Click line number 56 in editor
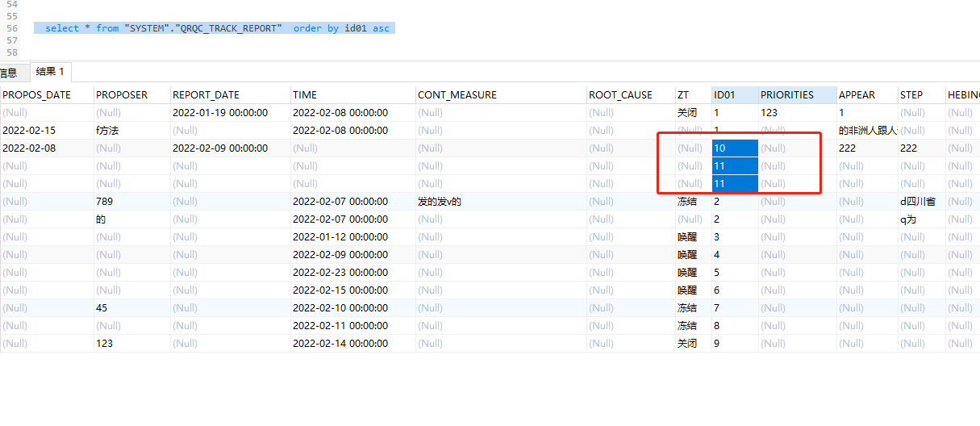The image size is (980, 426). tap(11, 28)
